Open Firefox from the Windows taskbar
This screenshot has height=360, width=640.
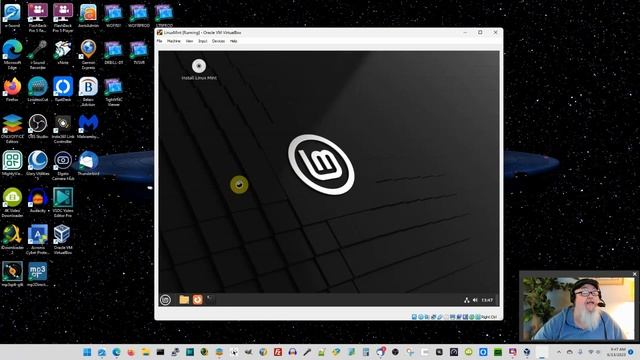[131, 352]
